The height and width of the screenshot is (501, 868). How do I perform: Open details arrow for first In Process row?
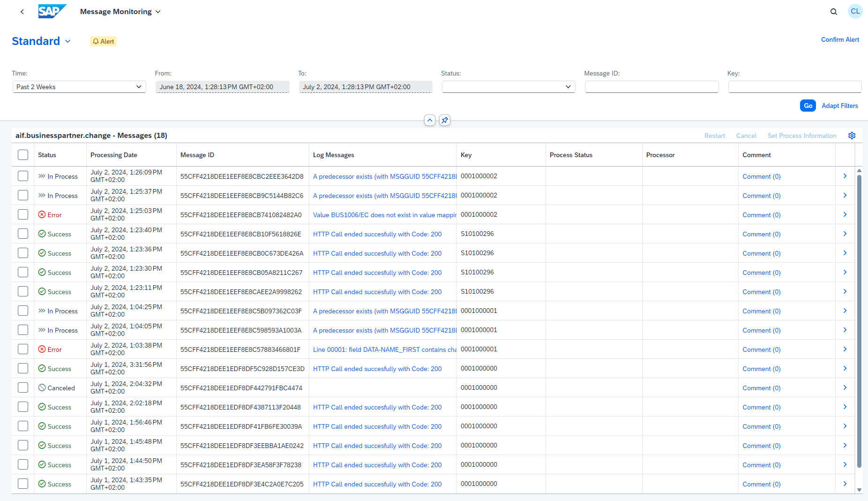pos(845,176)
